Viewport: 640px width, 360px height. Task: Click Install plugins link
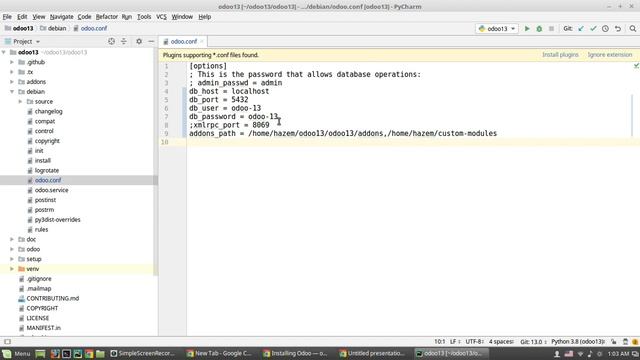pyautogui.click(x=560, y=55)
